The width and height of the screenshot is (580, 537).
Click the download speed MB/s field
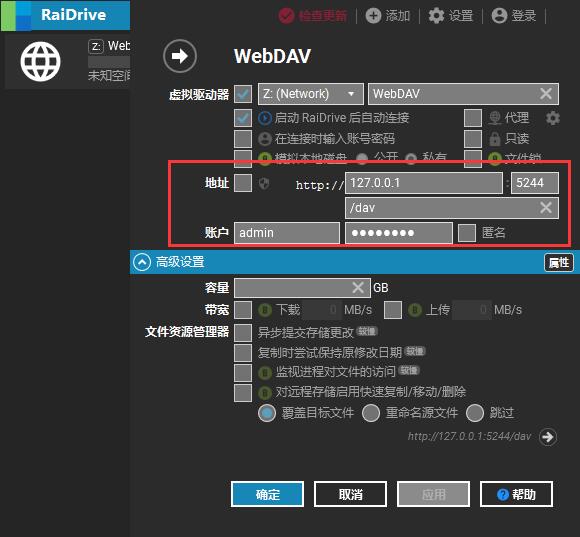click(x=322, y=310)
